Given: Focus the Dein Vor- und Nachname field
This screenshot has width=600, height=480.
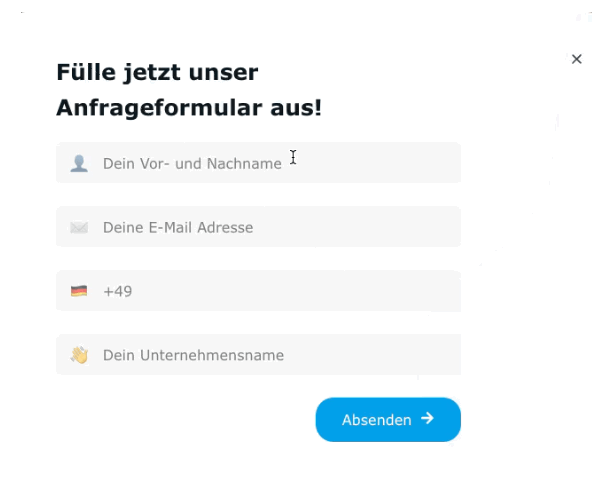Looking at the screenshot, I should pos(258,163).
